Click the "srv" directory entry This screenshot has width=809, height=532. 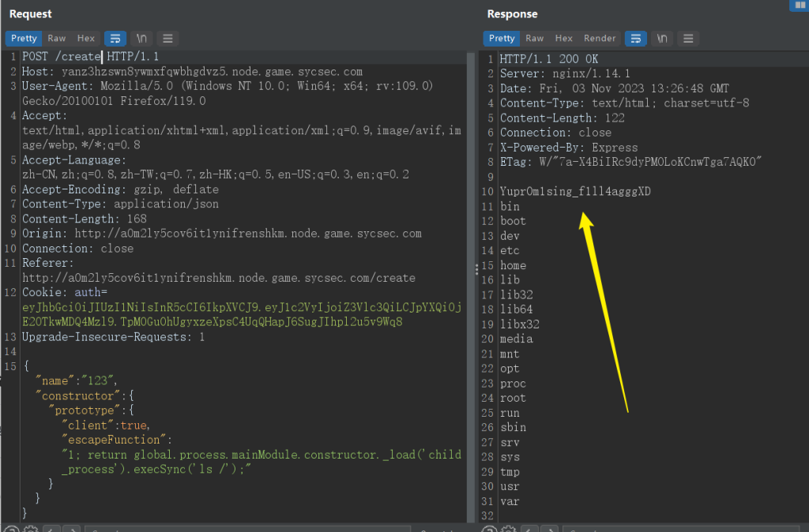pos(510,442)
